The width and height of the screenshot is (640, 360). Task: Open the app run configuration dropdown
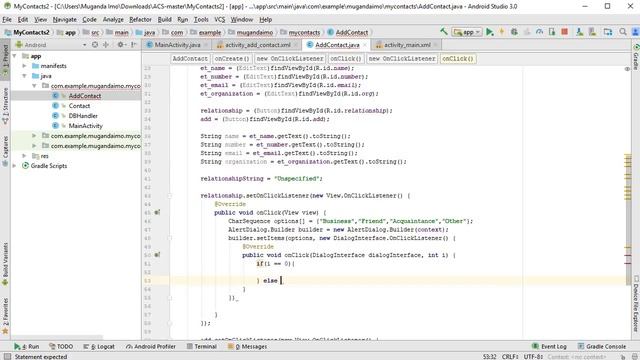[x=467, y=32]
